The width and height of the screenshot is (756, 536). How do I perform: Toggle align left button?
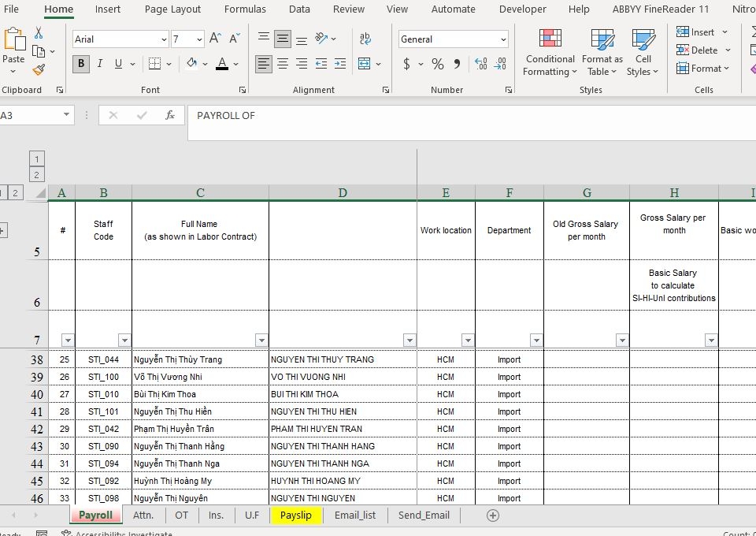263,64
